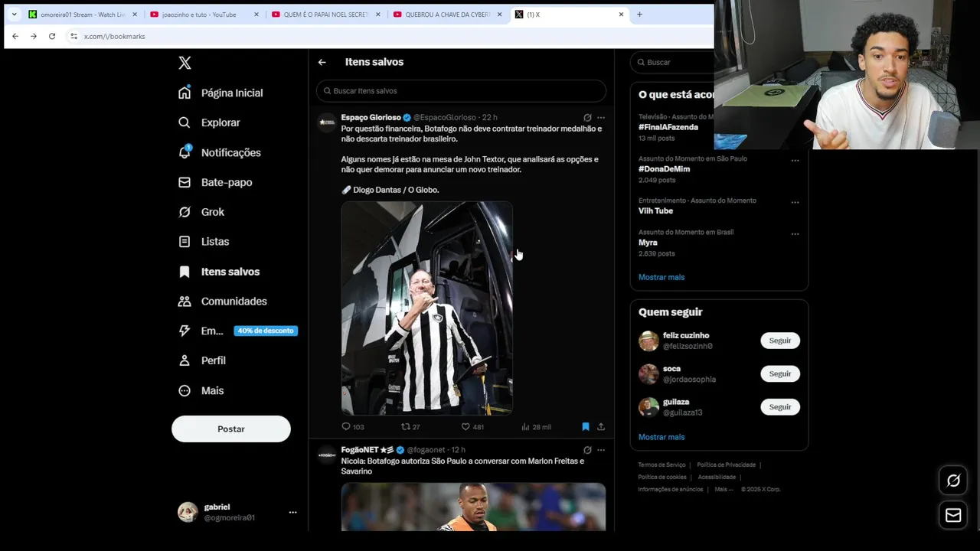
Task: Go back using the Itens salvos arrow
Action: pyautogui.click(x=322, y=62)
